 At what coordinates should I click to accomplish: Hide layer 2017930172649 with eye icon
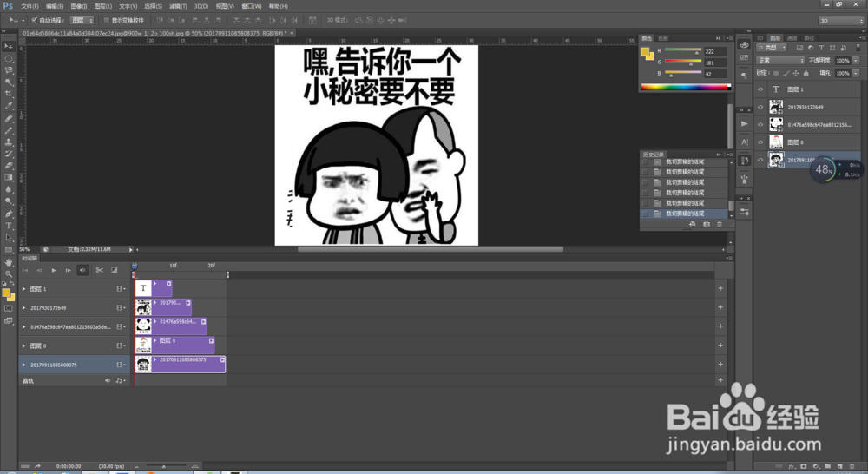(760, 107)
